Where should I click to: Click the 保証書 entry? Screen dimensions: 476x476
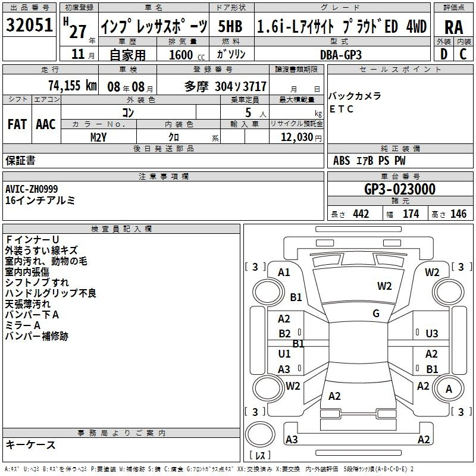20,161
